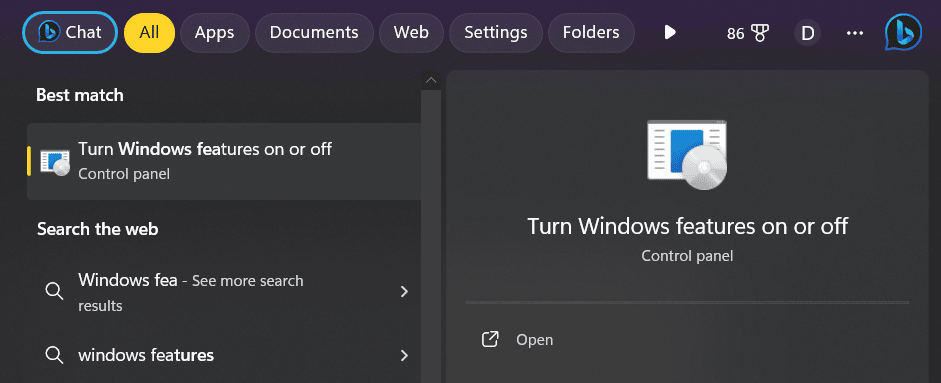Click the Open external-link icon

(490, 340)
